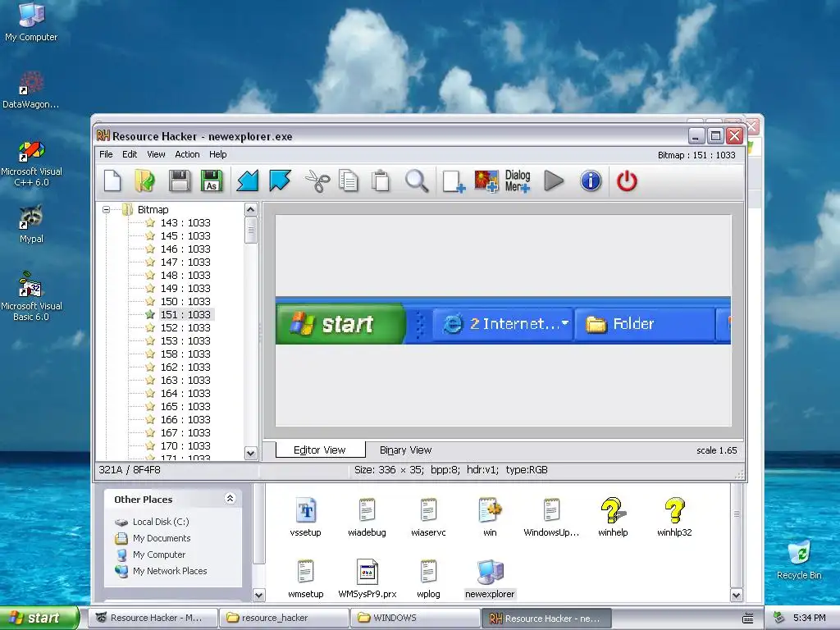Open the View menu
Viewport: 840px width, 630px height.
(156, 154)
